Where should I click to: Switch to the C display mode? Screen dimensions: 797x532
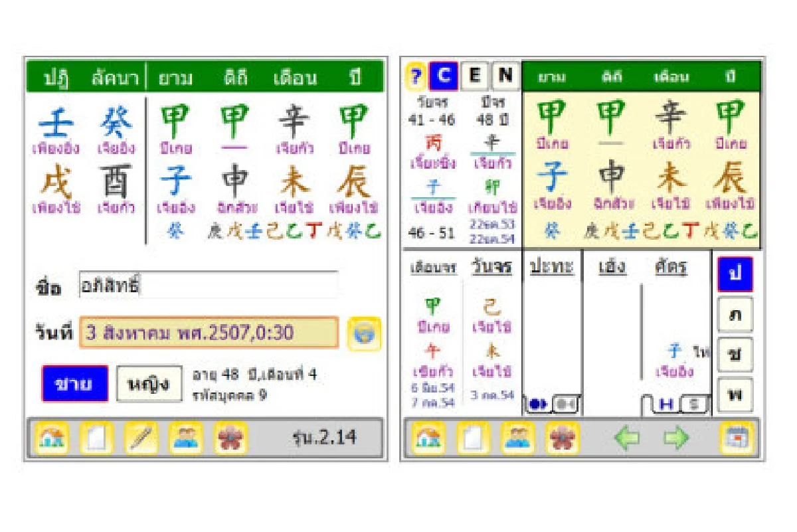[x=443, y=76]
